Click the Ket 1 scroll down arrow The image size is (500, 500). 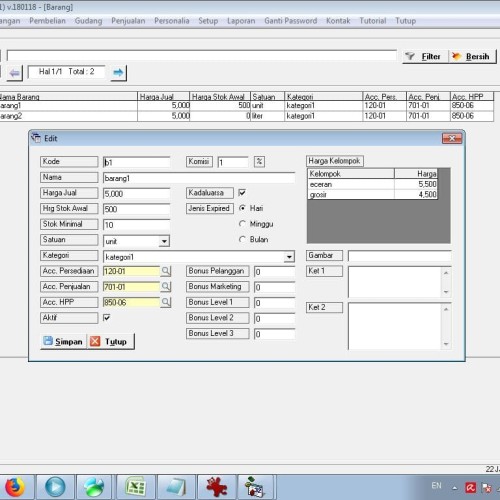point(446,292)
